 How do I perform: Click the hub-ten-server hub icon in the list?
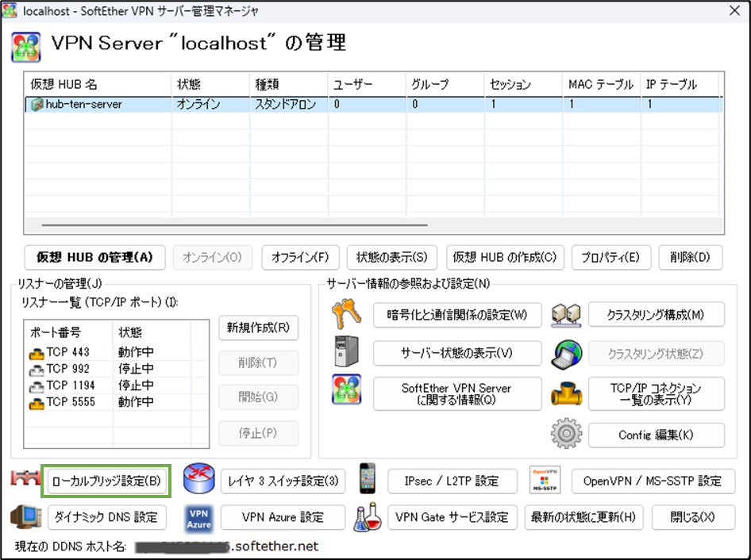coord(37,105)
